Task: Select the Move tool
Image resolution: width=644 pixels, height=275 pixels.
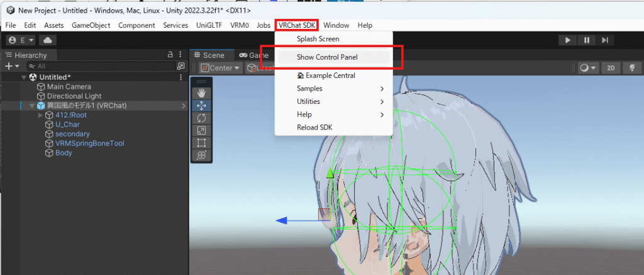Action: (201, 106)
